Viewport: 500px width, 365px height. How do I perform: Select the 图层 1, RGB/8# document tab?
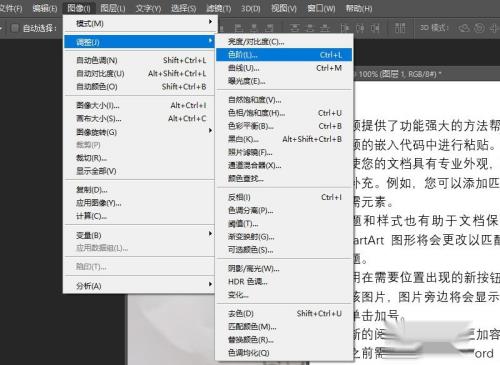[399, 74]
